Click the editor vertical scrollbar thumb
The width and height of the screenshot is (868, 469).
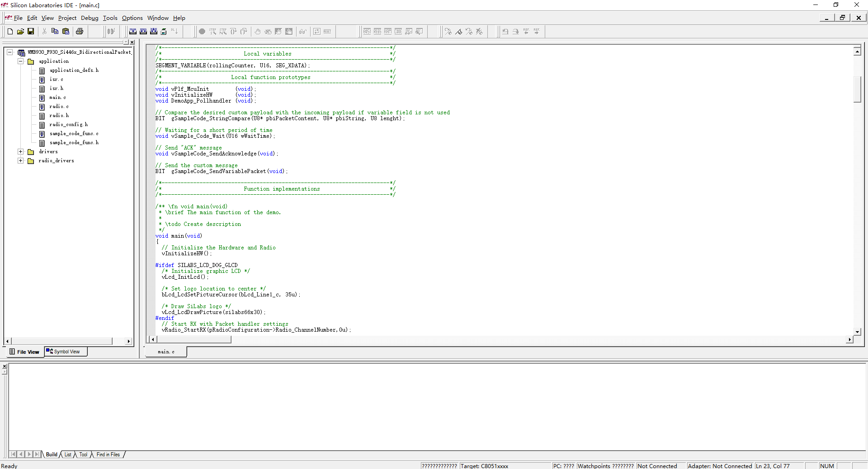point(857,89)
